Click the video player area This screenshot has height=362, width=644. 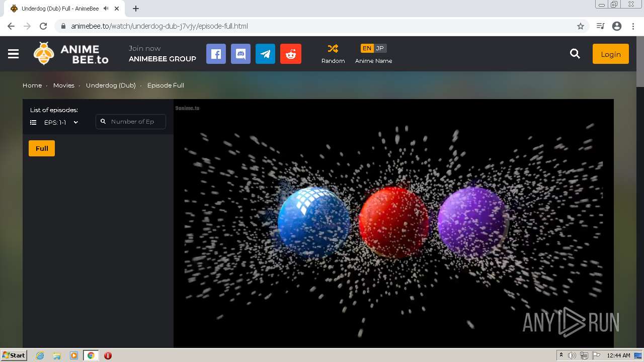[x=393, y=223]
